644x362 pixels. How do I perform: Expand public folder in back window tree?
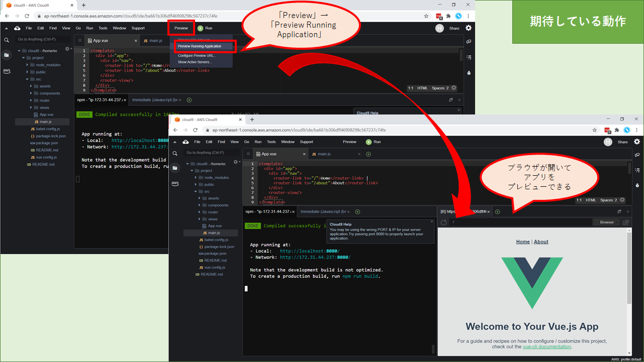pyautogui.click(x=27, y=72)
